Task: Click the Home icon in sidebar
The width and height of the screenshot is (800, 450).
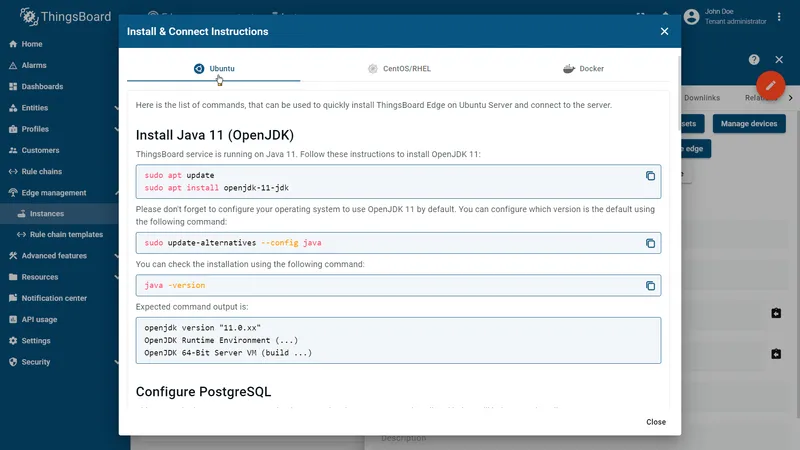Action: coord(13,44)
